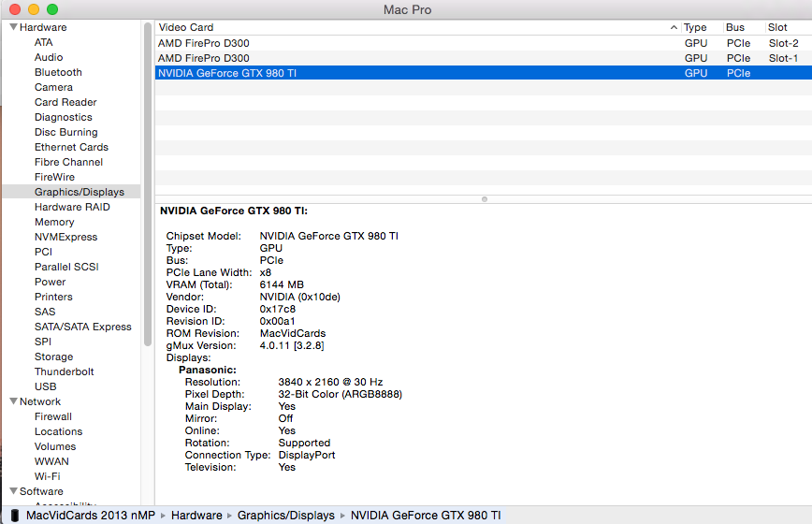The height and width of the screenshot is (524, 812).
Task: Select PCI in the sidebar
Action: pos(43,252)
